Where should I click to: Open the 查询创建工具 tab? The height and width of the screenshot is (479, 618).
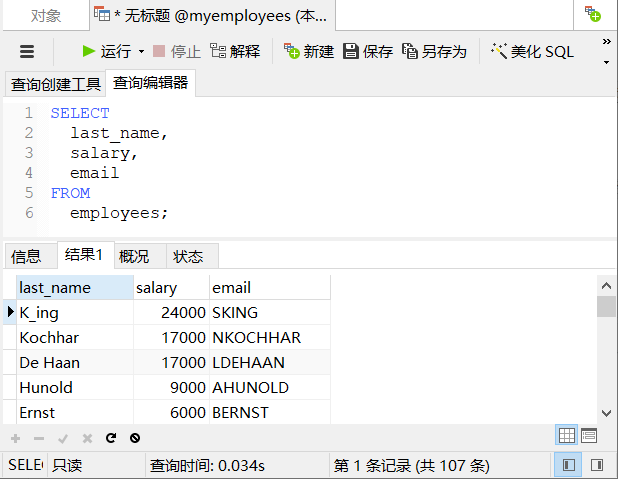pyautogui.click(x=56, y=85)
